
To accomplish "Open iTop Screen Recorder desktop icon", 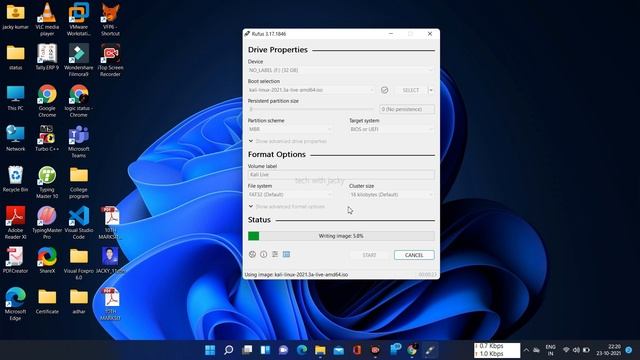I will [x=110, y=60].
